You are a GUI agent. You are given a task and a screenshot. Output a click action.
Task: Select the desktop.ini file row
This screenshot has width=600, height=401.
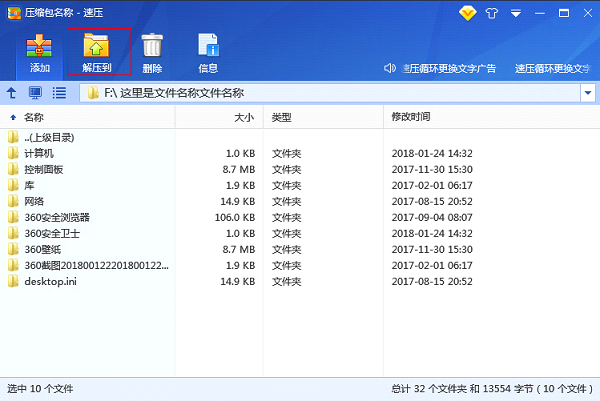(x=50, y=281)
